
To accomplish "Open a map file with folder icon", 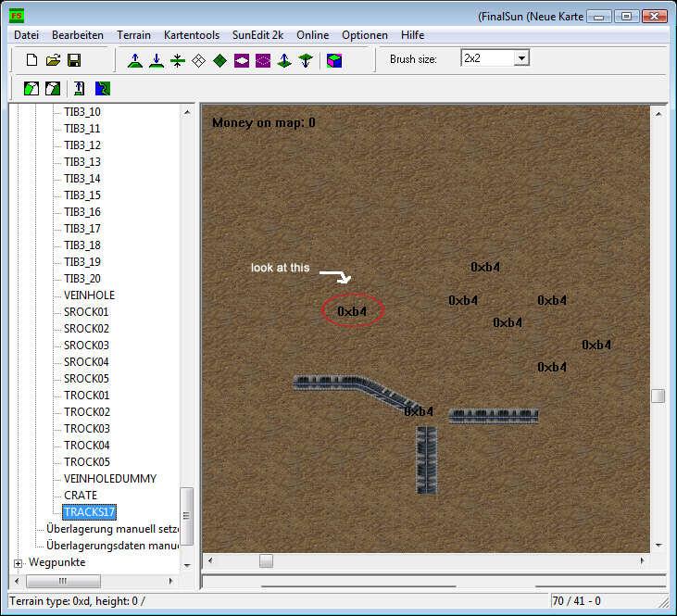I will pyautogui.click(x=53, y=60).
